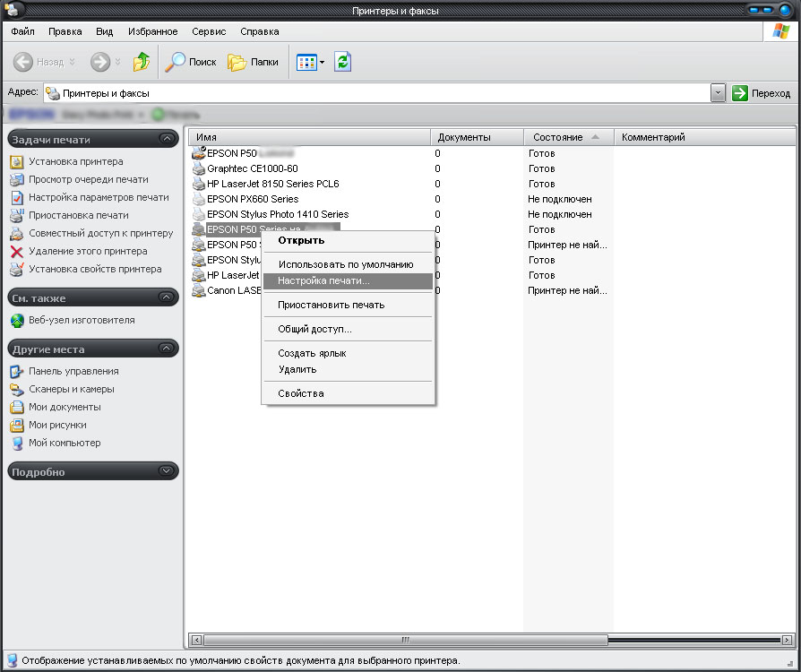This screenshot has height=672, width=801.
Task: Click the Установка принтера icon
Action: (17, 162)
